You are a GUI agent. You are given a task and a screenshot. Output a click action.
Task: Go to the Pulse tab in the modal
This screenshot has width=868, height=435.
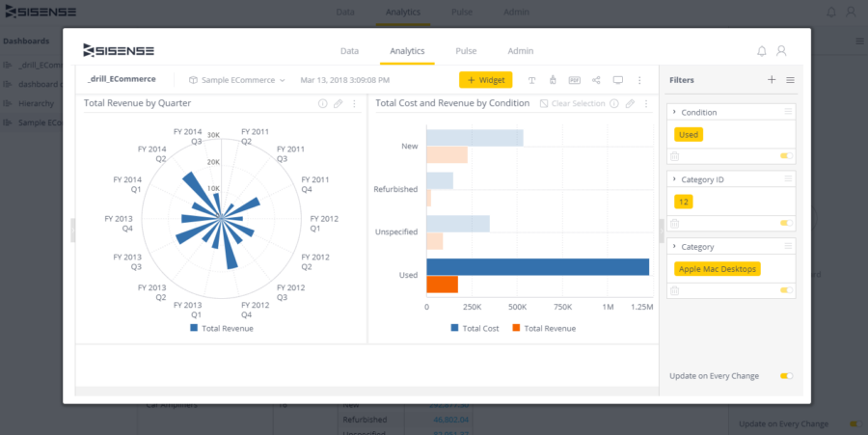pos(466,51)
